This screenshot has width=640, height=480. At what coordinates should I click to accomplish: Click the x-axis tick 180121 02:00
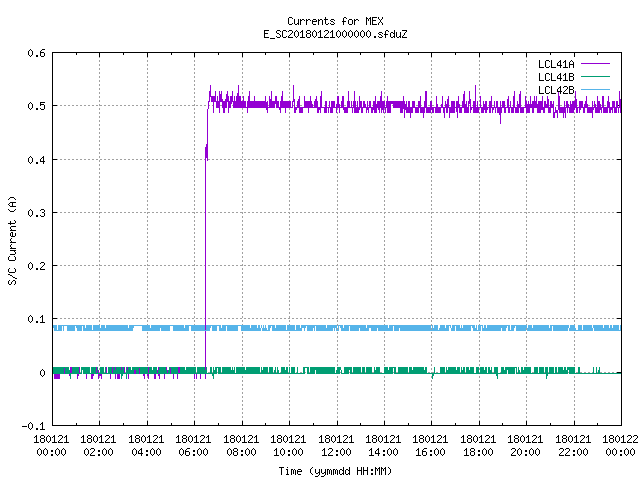(x=98, y=446)
